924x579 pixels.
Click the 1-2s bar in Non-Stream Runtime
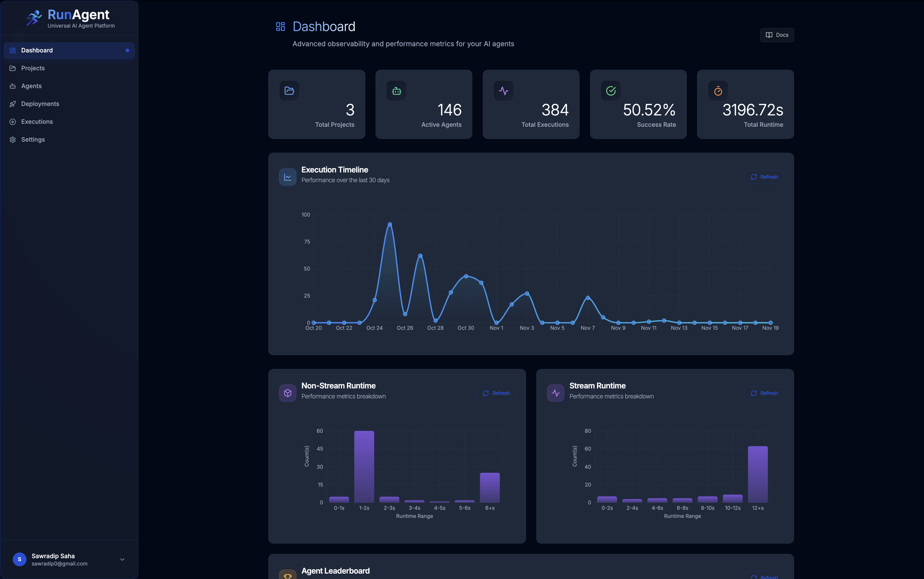point(364,467)
